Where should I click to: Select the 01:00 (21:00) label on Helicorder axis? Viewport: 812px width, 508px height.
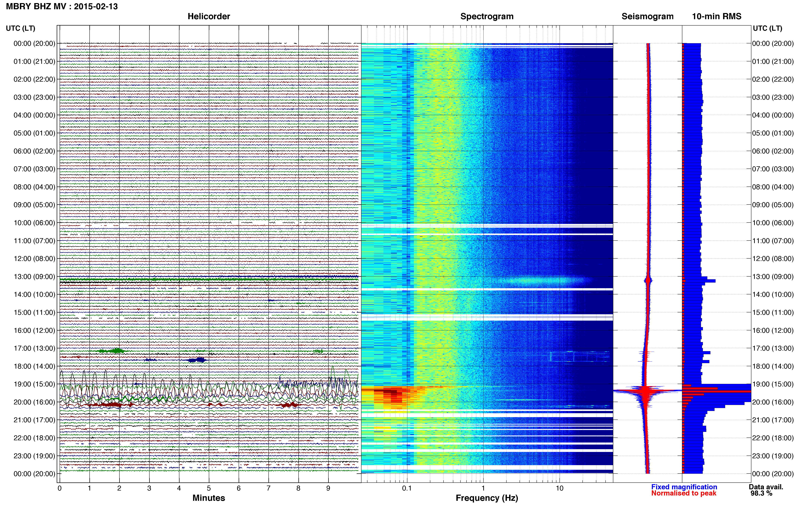coord(34,62)
